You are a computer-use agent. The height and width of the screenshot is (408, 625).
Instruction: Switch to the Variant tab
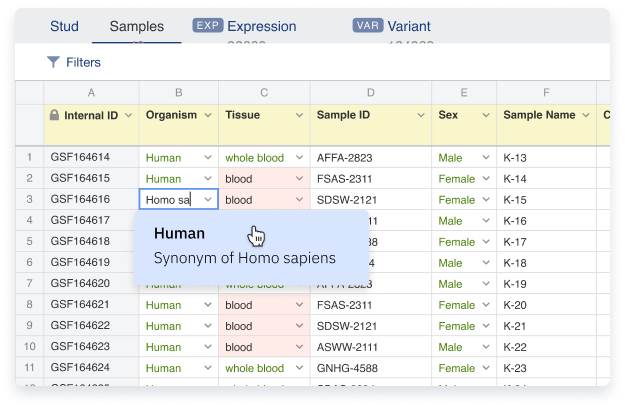411,26
